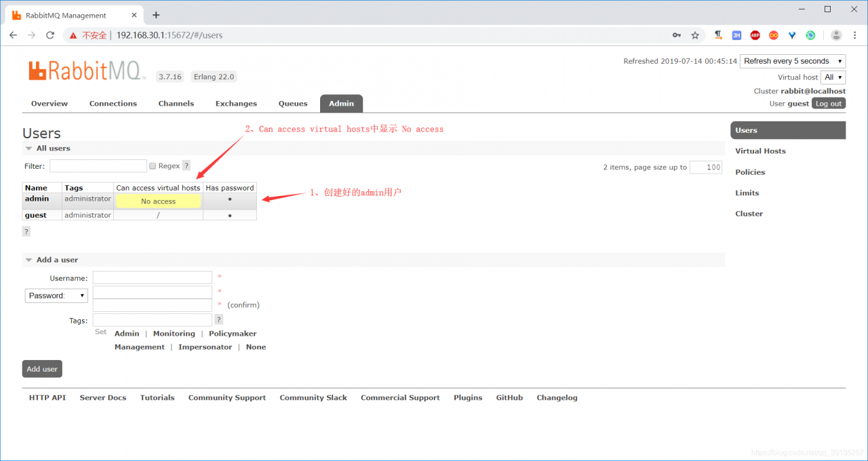This screenshot has height=461, width=868.
Task: Click the Add user button
Action: [x=42, y=369]
